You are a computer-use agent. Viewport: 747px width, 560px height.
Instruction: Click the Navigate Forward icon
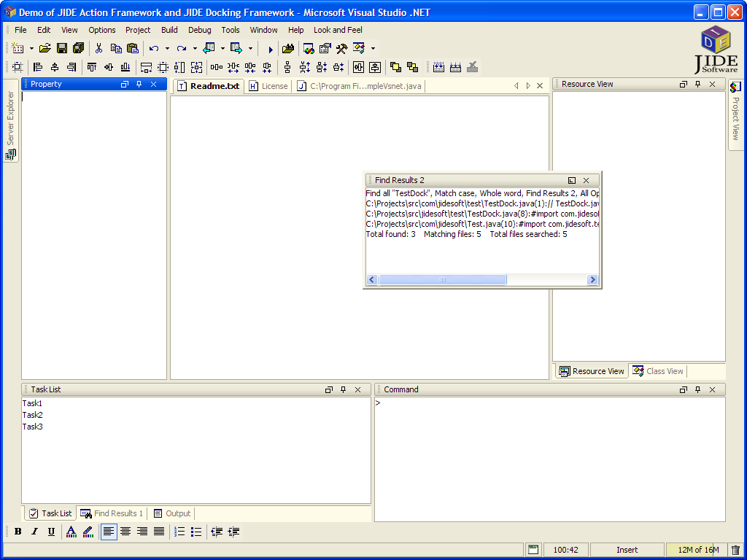click(x=236, y=48)
